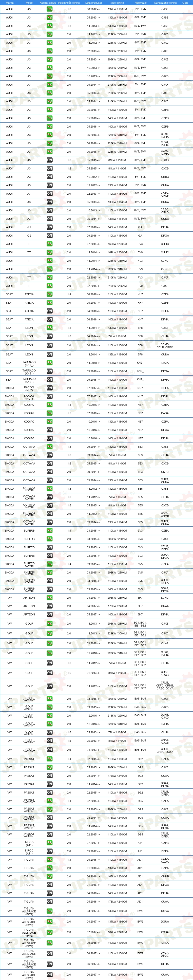The image size is (193, 980).
Task: Select engine codes CRMB, CRLB, CRBC in Leon row
Action: (165, 345)
